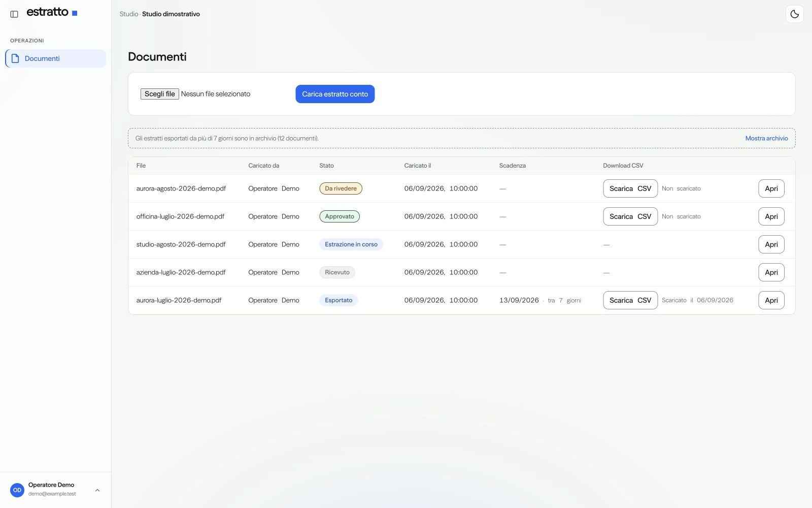Open azienda-luglio-2026-demo.pdf with Apri
The image size is (812, 508).
pyautogui.click(x=771, y=272)
